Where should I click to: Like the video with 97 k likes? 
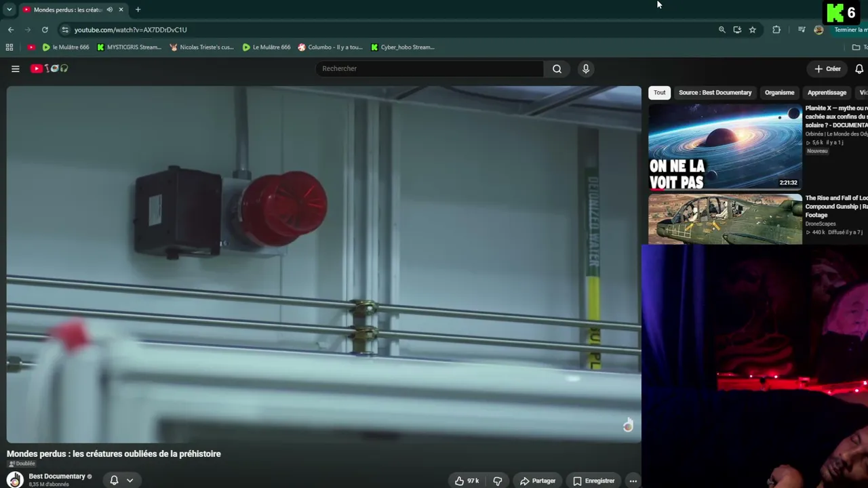(x=467, y=481)
